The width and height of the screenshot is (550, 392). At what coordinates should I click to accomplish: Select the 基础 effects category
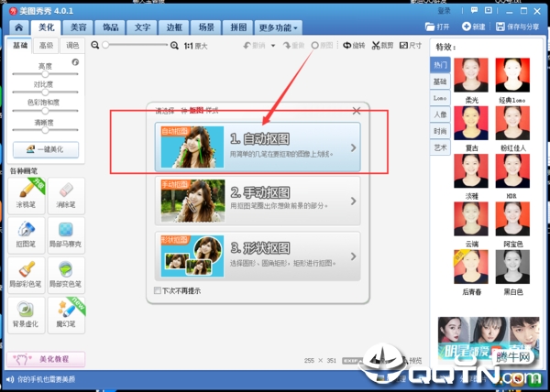440,82
